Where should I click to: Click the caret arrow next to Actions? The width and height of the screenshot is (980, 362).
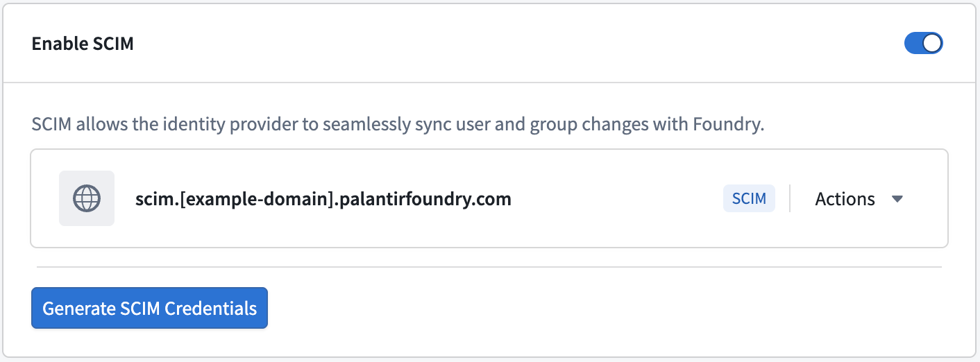click(x=897, y=199)
